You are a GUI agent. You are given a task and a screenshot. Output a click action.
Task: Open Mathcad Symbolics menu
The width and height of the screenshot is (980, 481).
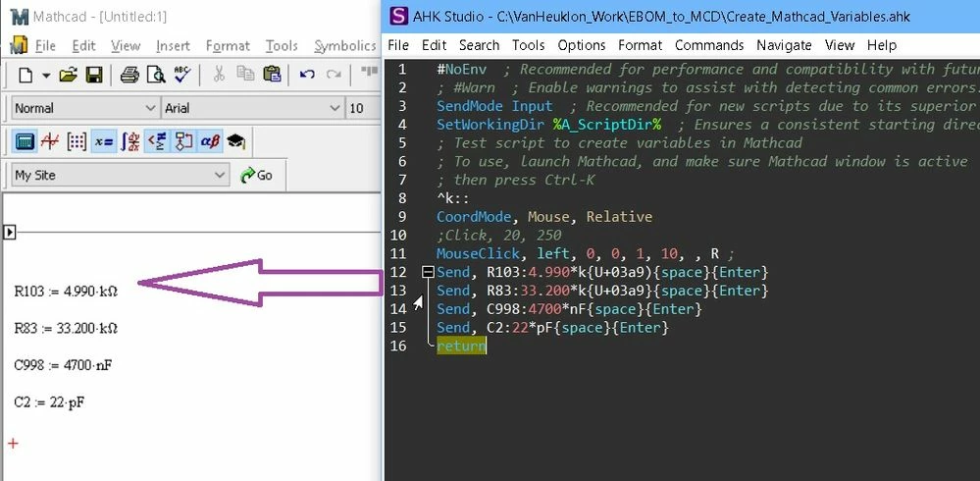click(345, 46)
